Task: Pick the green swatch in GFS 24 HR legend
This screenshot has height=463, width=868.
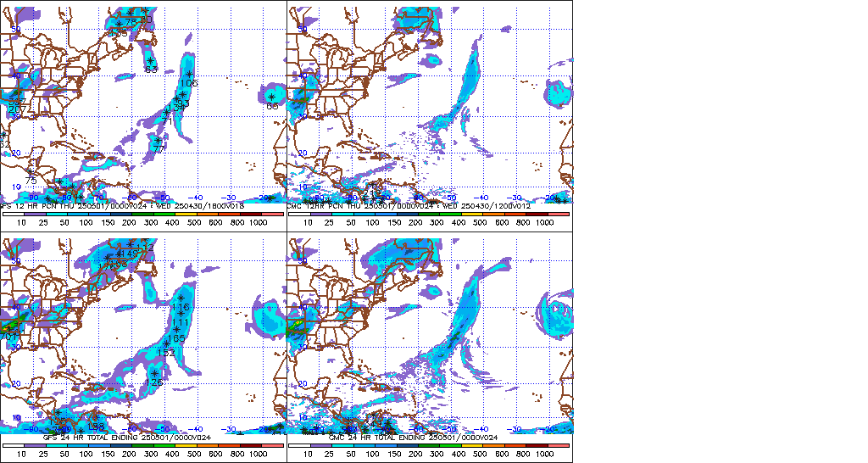Action: click(x=164, y=445)
